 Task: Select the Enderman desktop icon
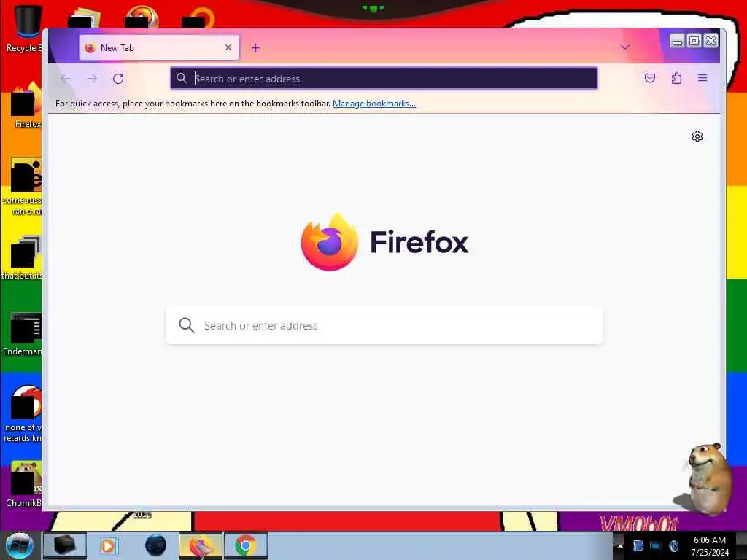[23, 334]
